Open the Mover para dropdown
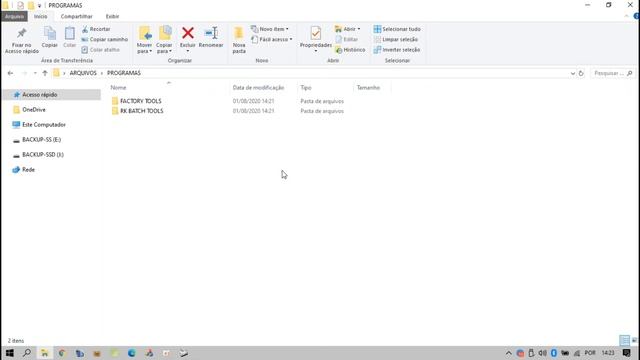The height and width of the screenshot is (360, 640). click(x=144, y=40)
